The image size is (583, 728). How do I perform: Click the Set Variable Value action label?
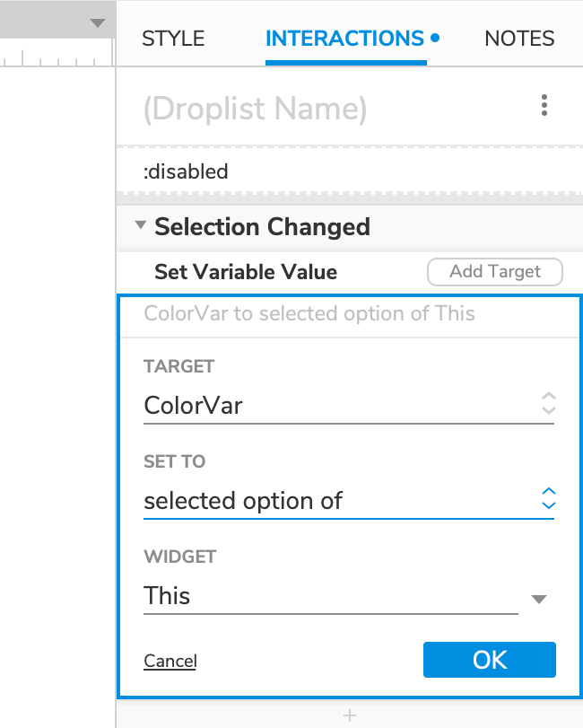point(246,272)
